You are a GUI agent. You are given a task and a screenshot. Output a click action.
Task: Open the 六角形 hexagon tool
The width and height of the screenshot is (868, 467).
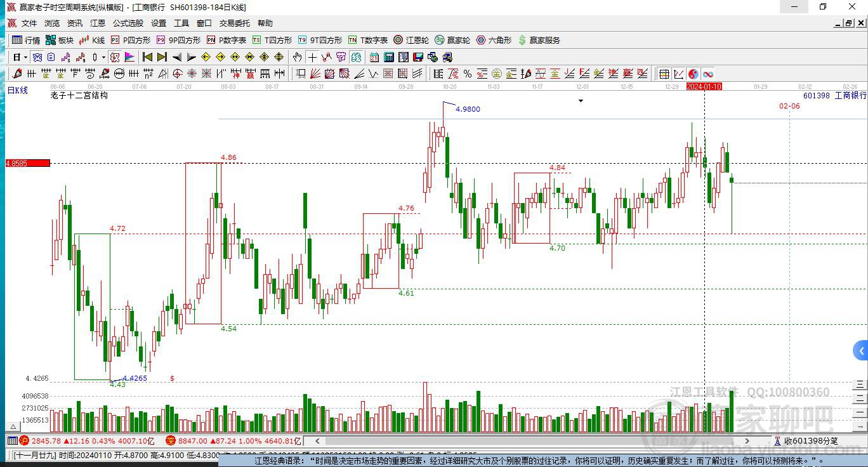coord(494,40)
